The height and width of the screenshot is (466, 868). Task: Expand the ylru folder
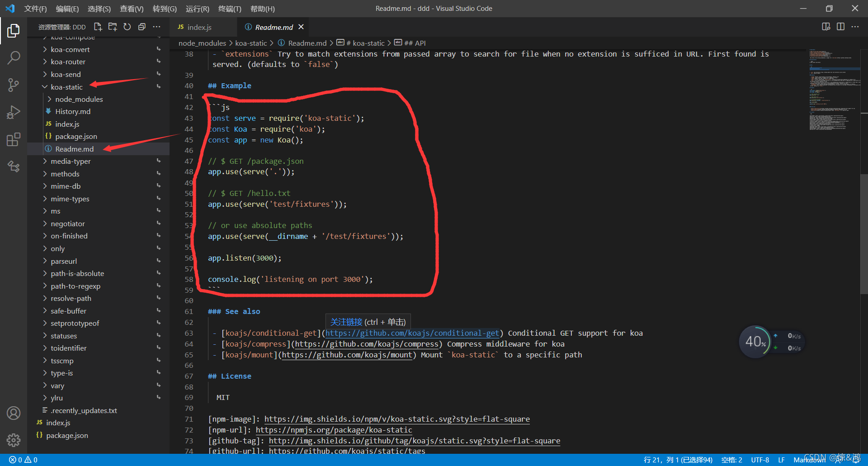pyautogui.click(x=99, y=398)
